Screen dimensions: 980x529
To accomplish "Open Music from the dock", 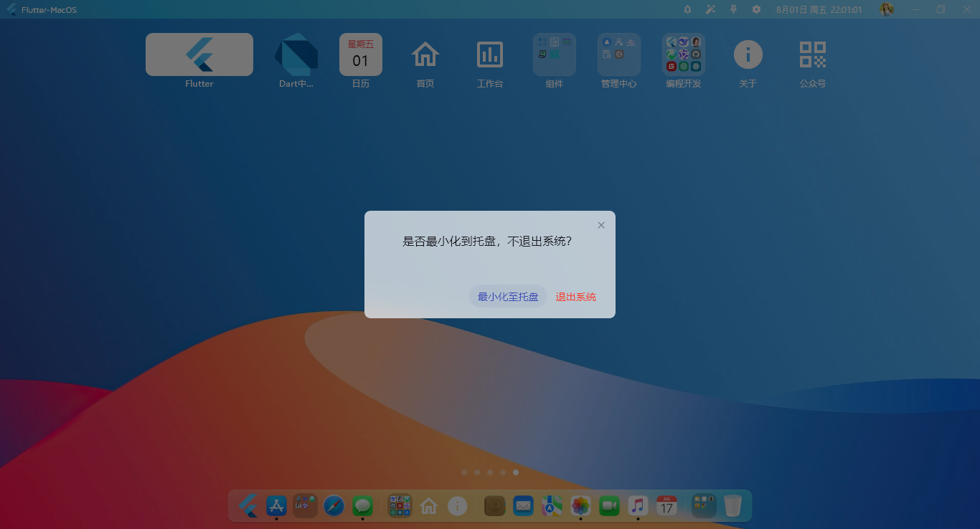I will [x=638, y=505].
